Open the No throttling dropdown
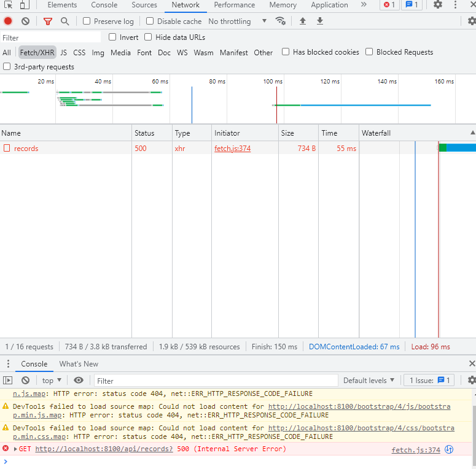476x469 pixels. tap(238, 21)
